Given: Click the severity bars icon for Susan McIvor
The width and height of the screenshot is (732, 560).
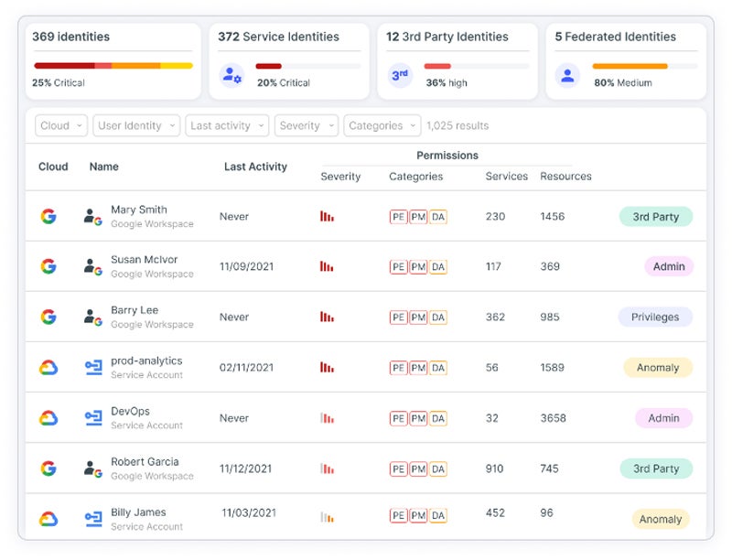Looking at the screenshot, I should 327,267.
